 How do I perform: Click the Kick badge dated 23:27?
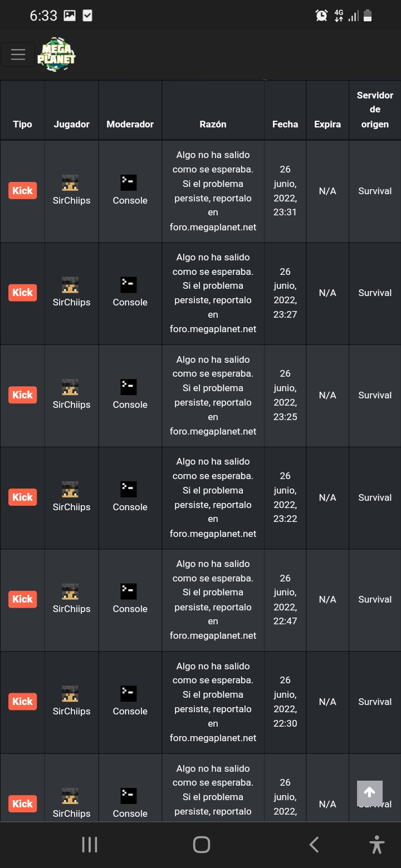22,293
